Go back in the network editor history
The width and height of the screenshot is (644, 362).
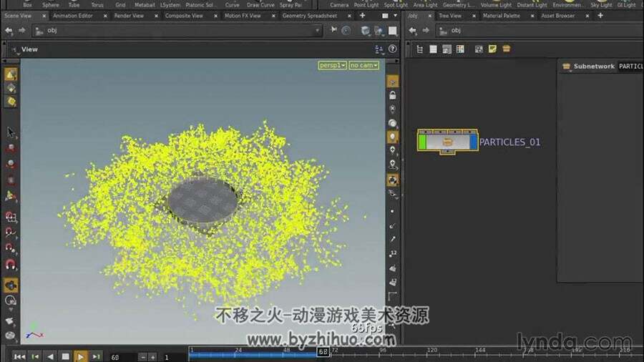[x=413, y=30]
